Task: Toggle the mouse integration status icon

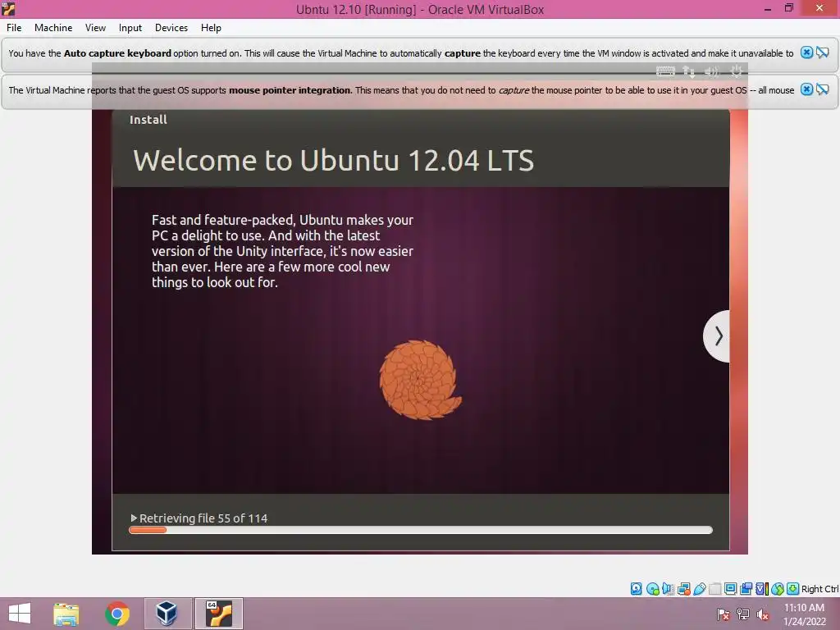Action: click(778, 589)
